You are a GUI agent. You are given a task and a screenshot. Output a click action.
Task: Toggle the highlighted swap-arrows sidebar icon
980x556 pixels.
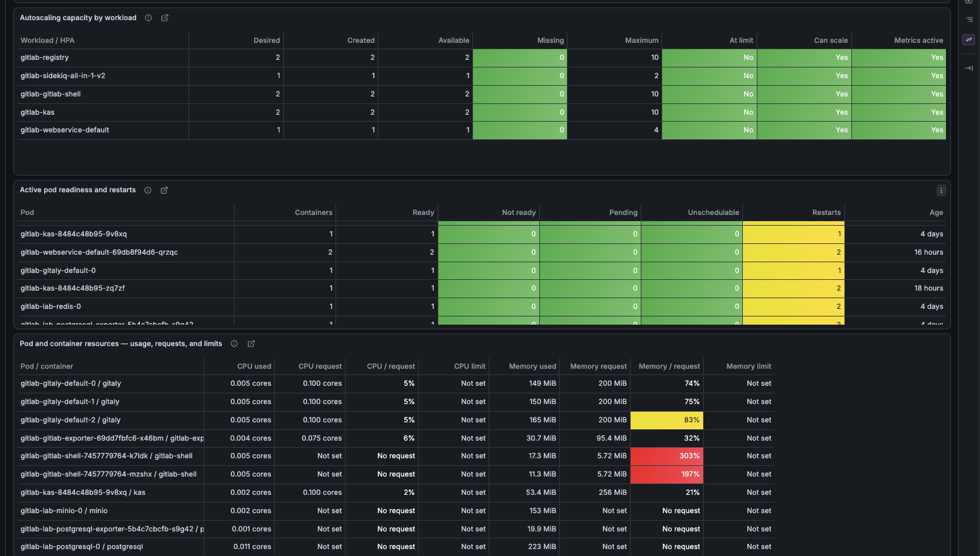pos(969,40)
